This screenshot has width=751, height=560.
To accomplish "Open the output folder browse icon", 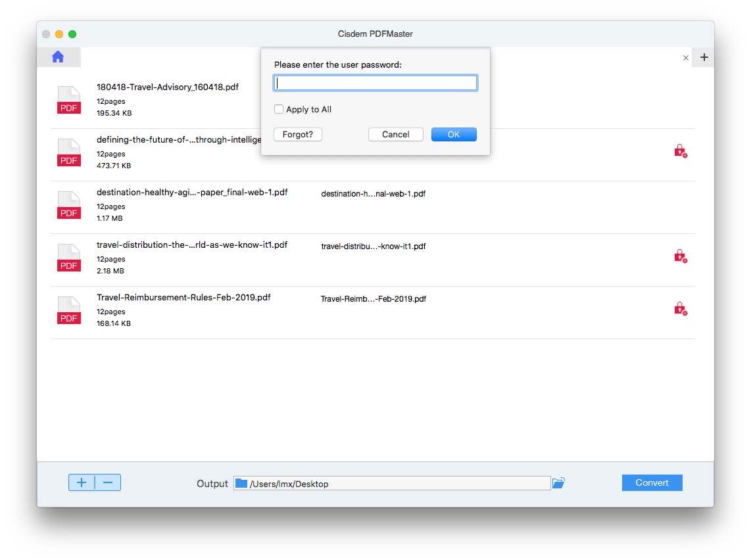I will [x=558, y=483].
